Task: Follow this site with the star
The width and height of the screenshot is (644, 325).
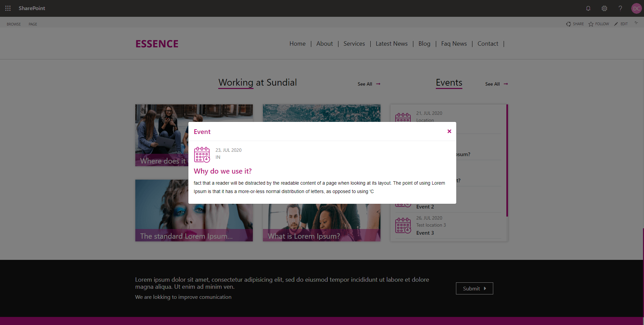Action: 599,24
